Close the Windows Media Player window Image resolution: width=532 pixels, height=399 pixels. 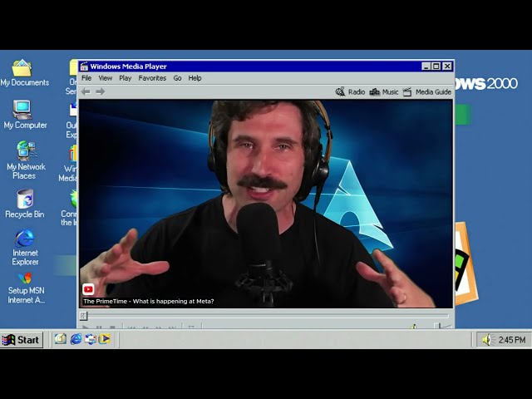click(447, 66)
